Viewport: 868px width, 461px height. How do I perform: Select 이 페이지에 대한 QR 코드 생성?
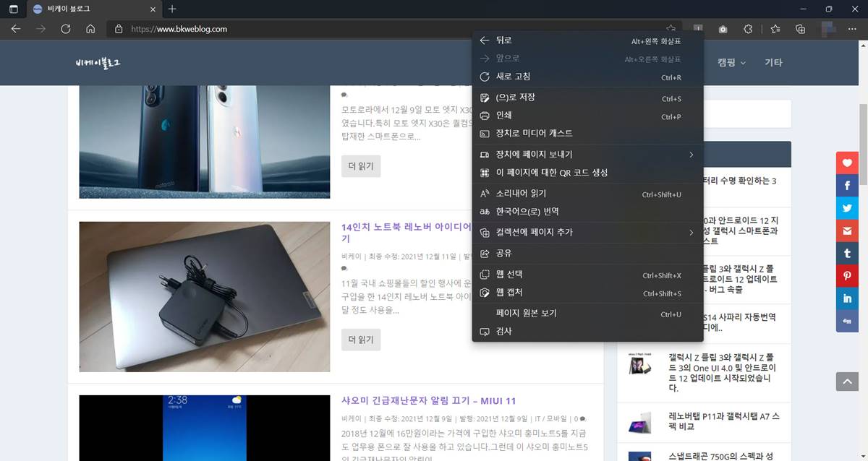pos(551,173)
